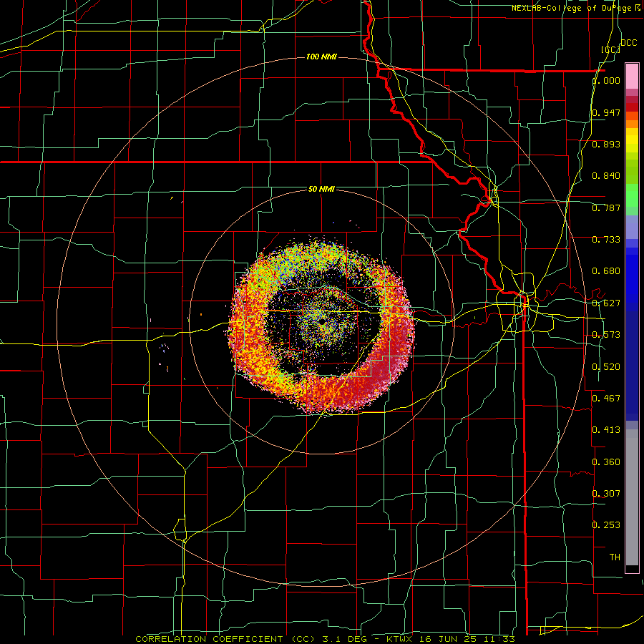Click the 0.787 scale value
644x644 pixels.
click(606, 208)
